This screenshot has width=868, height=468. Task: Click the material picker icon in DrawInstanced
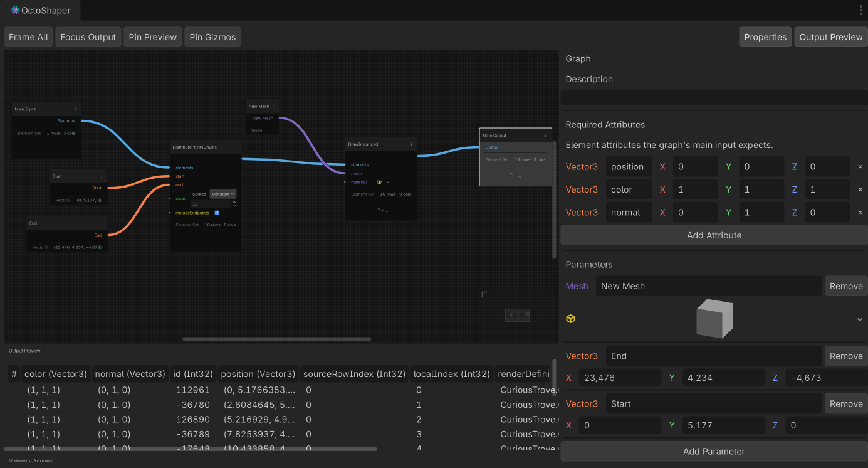[x=380, y=182]
